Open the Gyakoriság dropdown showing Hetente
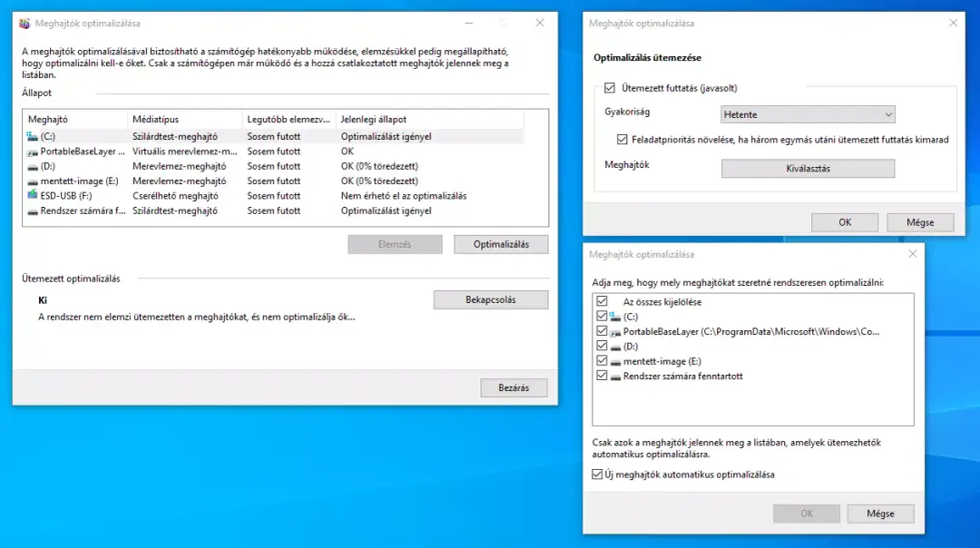 [x=808, y=114]
